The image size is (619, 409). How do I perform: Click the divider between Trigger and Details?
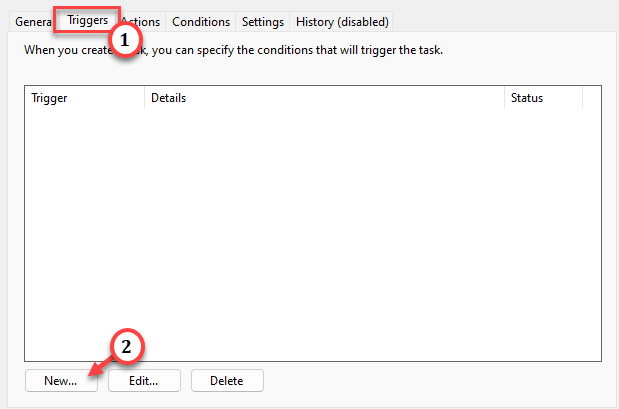[144, 98]
